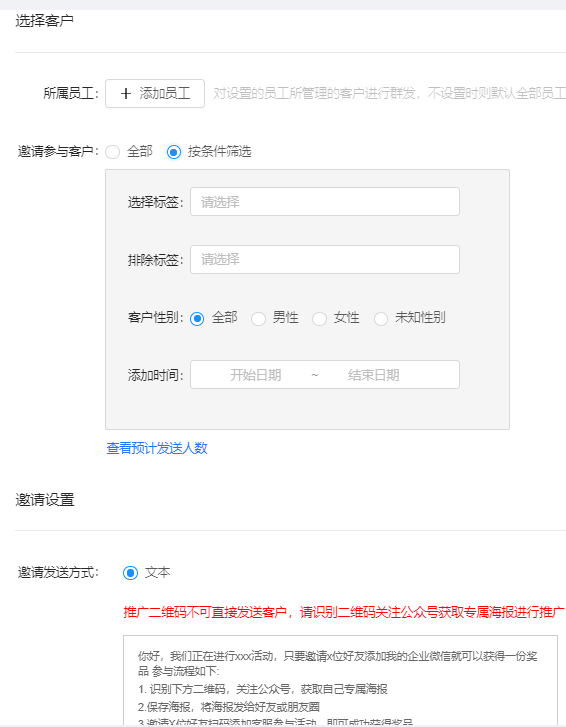Click the 结束日期 field
Screen dimensions: 566x727
click(374, 375)
